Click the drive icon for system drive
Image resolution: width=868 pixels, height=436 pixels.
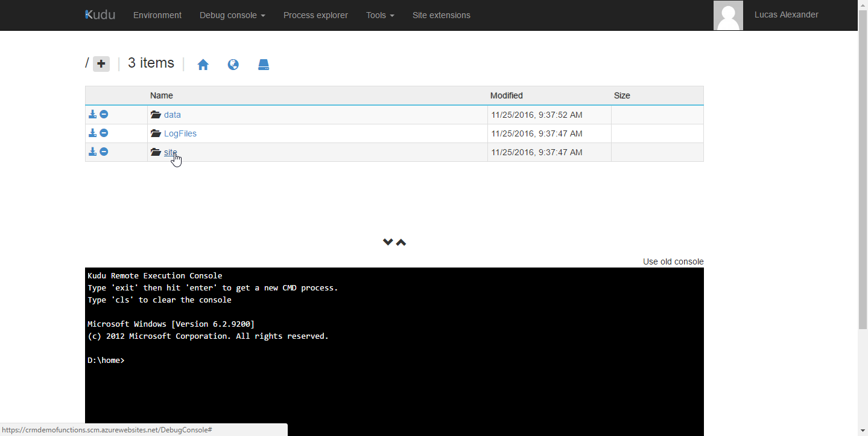(264, 65)
